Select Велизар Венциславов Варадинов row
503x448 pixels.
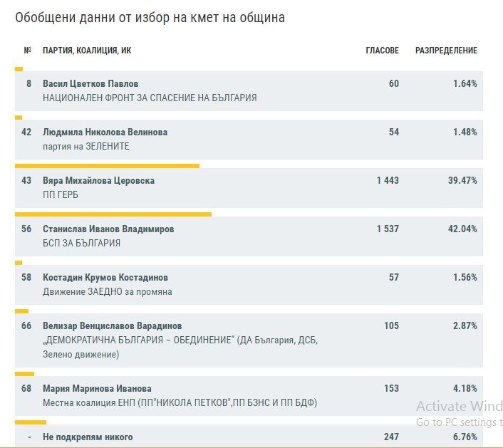[x=249, y=340]
